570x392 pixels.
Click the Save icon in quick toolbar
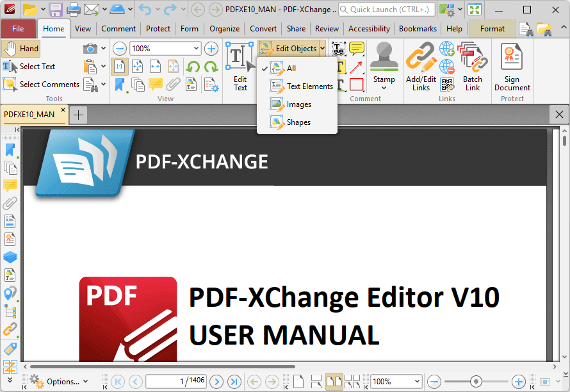click(56, 10)
